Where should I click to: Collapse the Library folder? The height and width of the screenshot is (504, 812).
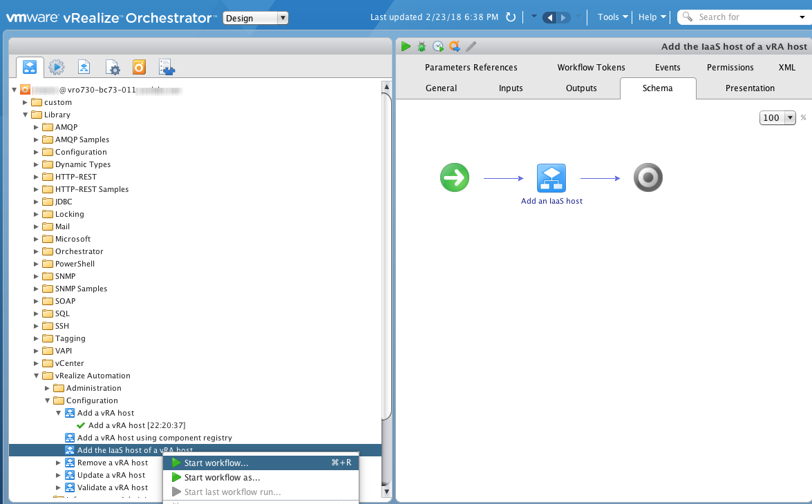(25, 115)
